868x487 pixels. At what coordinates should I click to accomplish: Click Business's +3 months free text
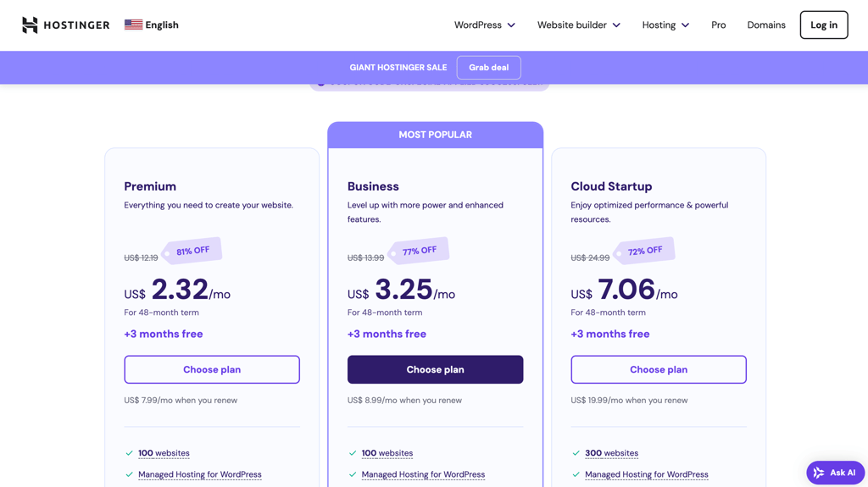pyautogui.click(x=387, y=334)
